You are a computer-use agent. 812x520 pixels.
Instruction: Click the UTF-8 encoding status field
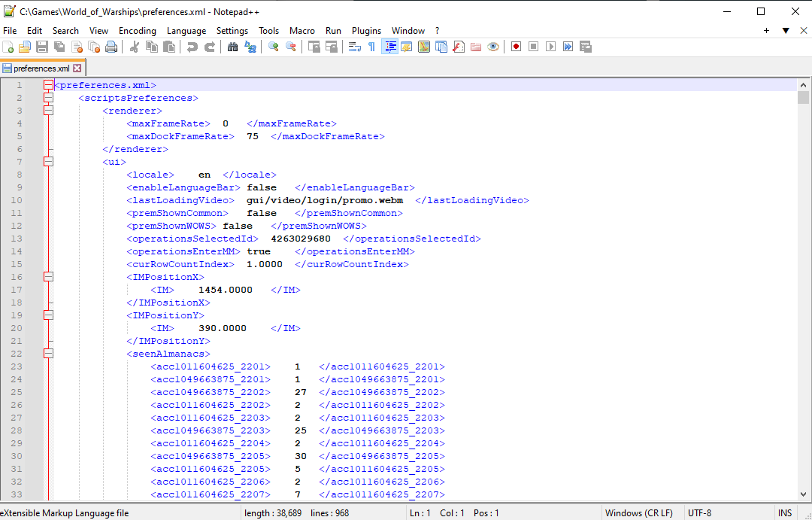(x=699, y=513)
